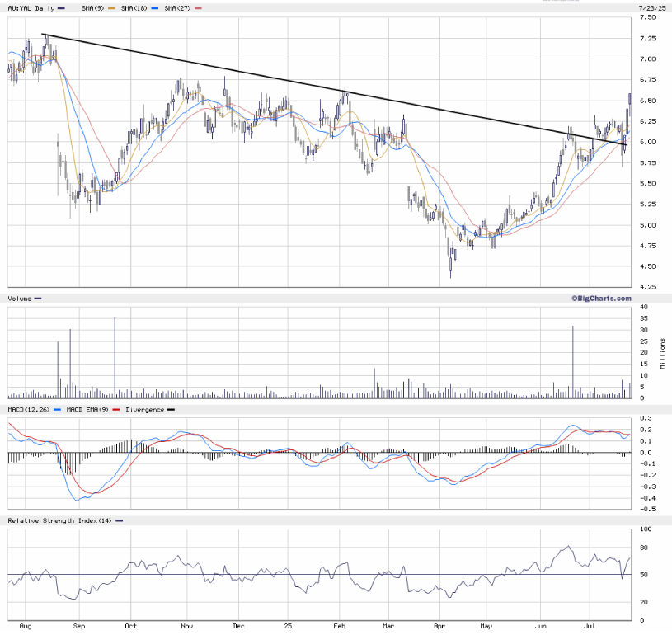672x635 pixels.
Task: Click the BigCharts copyright watermark
Action: click(600, 298)
